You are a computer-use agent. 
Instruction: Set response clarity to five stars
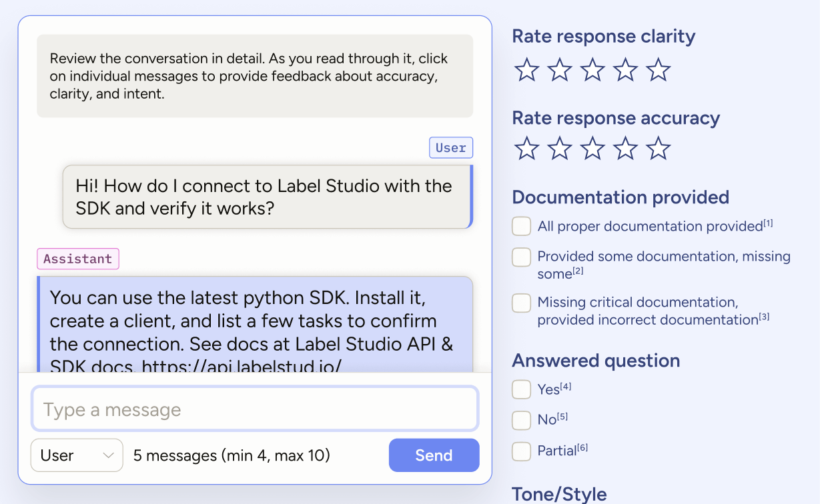click(x=658, y=70)
